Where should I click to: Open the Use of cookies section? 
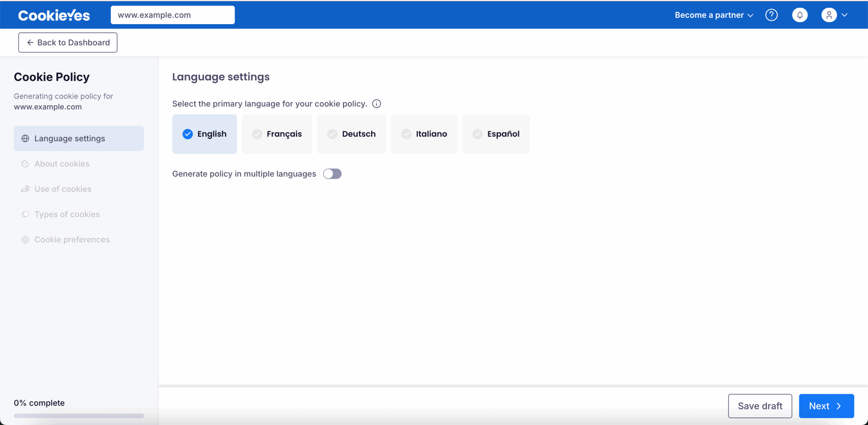(x=63, y=189)
